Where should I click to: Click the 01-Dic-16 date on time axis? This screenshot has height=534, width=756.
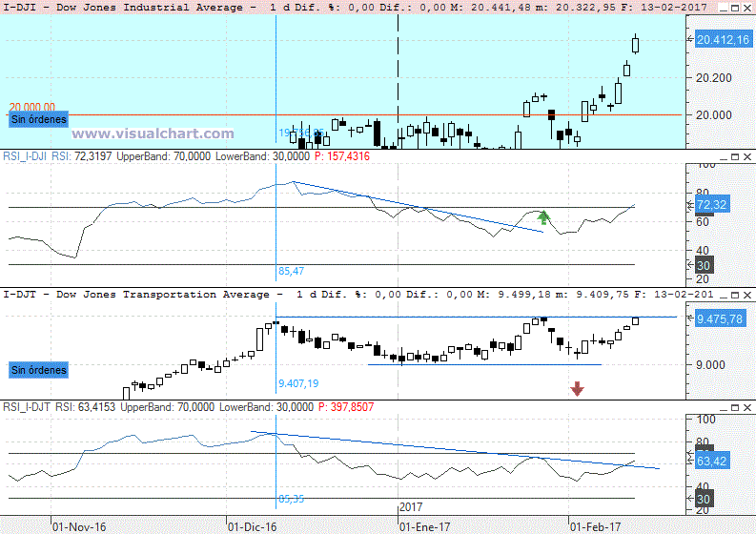click(253, 526)
